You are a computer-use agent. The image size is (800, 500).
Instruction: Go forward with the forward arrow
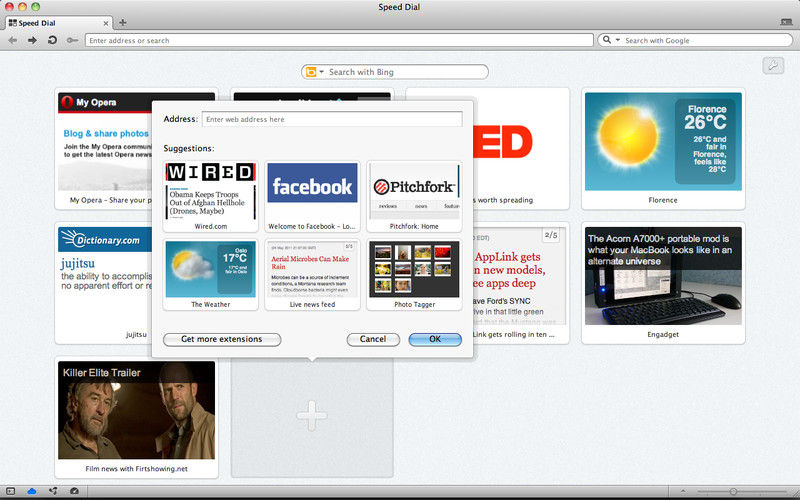click(x=32, y=40)
